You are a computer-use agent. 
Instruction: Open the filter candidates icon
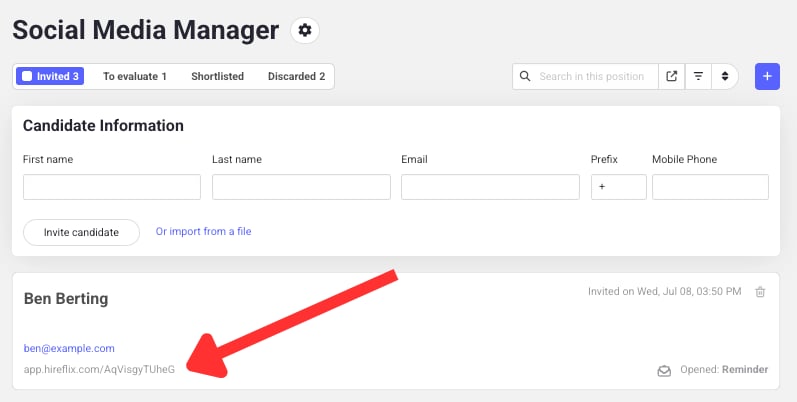[x=698, y=76]
